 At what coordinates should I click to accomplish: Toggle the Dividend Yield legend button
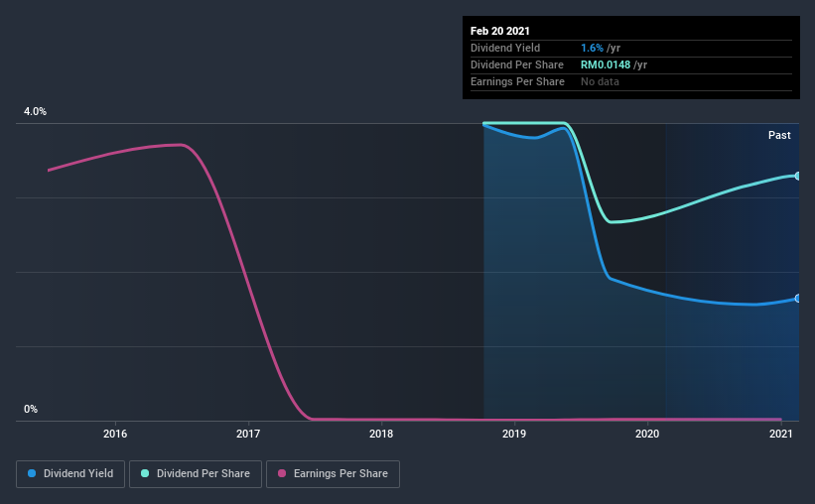(x=70, y=474)
